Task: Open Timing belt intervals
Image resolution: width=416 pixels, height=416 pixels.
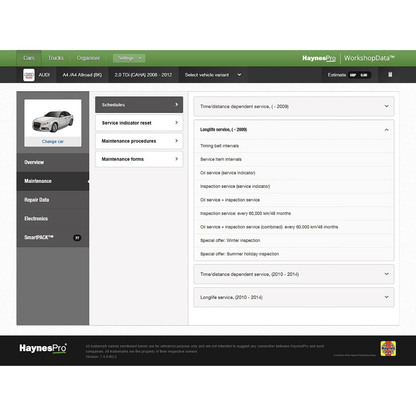Action: (x=294, y=146)
